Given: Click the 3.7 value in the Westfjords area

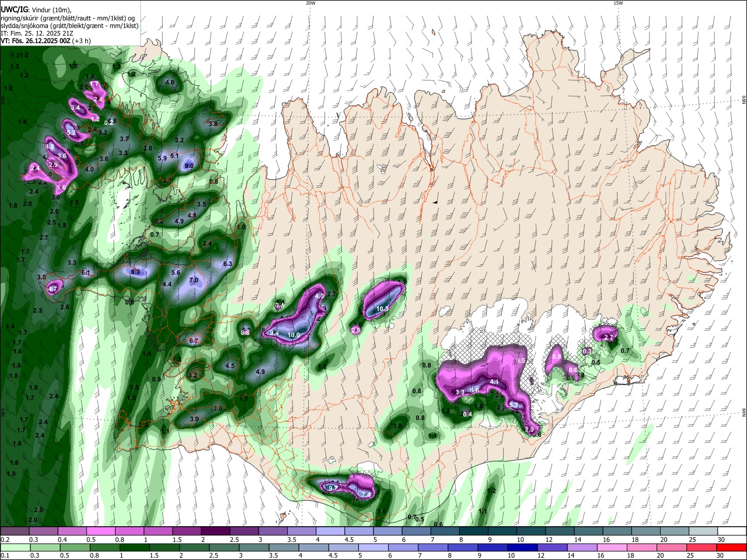Looking at the screenshot, I should point(124,139).
